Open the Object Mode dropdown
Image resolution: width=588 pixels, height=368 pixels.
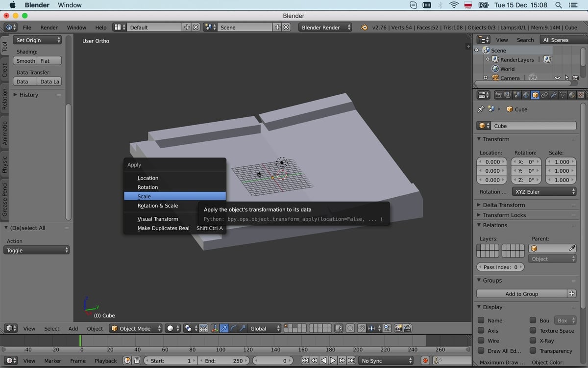(x=136, y=328)
